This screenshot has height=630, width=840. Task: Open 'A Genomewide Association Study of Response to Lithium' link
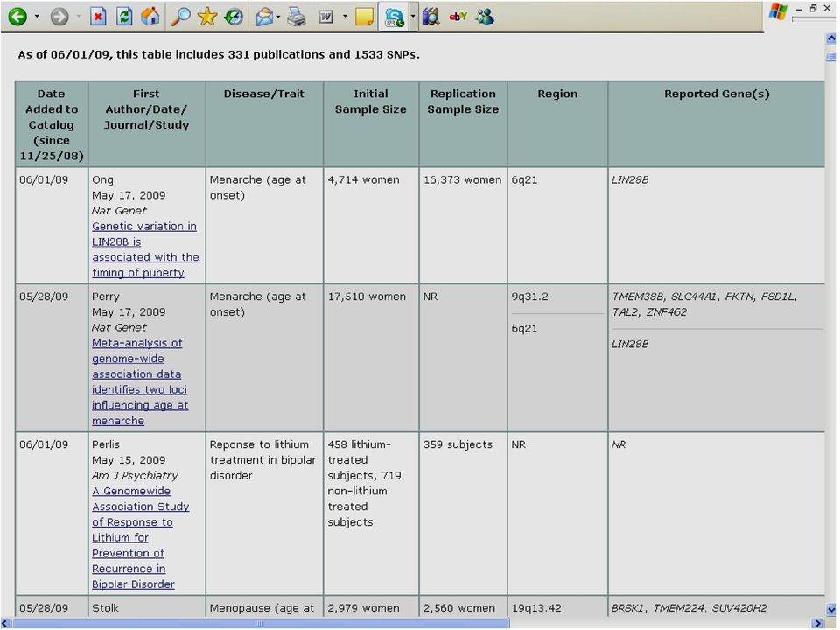[140, 537]
